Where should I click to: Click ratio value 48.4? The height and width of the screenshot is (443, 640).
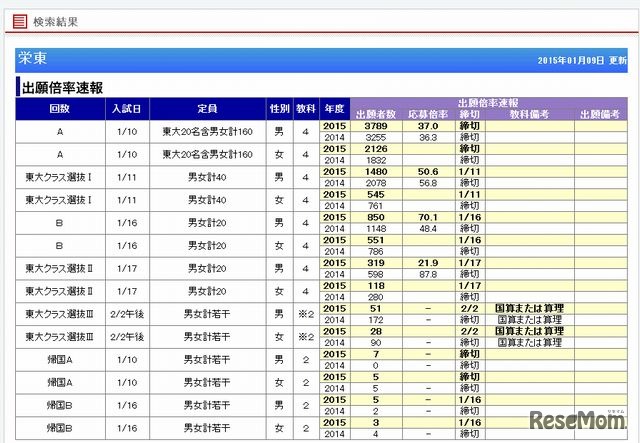[x=428, y=229]
